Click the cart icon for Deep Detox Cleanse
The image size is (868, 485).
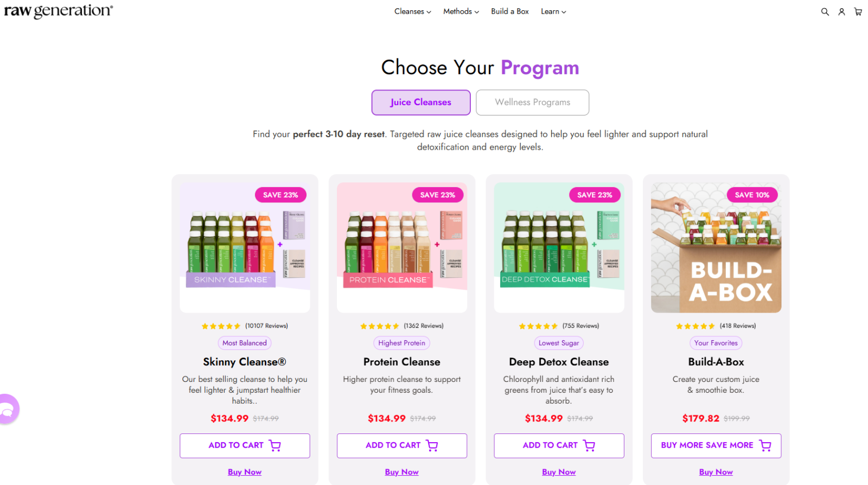click(590, 445)
